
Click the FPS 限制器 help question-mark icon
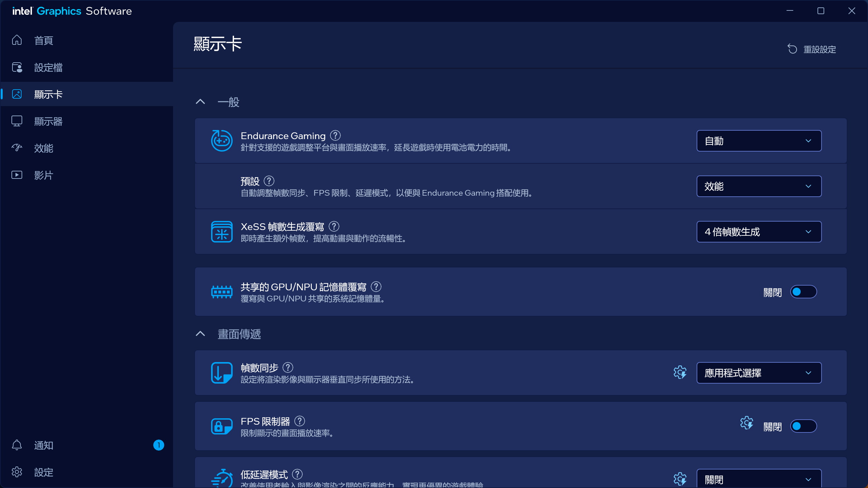pos(300,421)
